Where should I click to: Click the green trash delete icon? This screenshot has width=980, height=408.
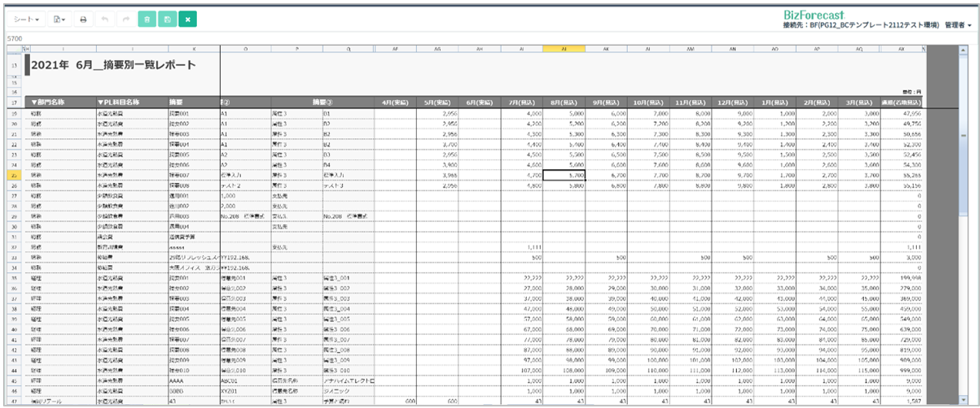click(x=147, y=19)
